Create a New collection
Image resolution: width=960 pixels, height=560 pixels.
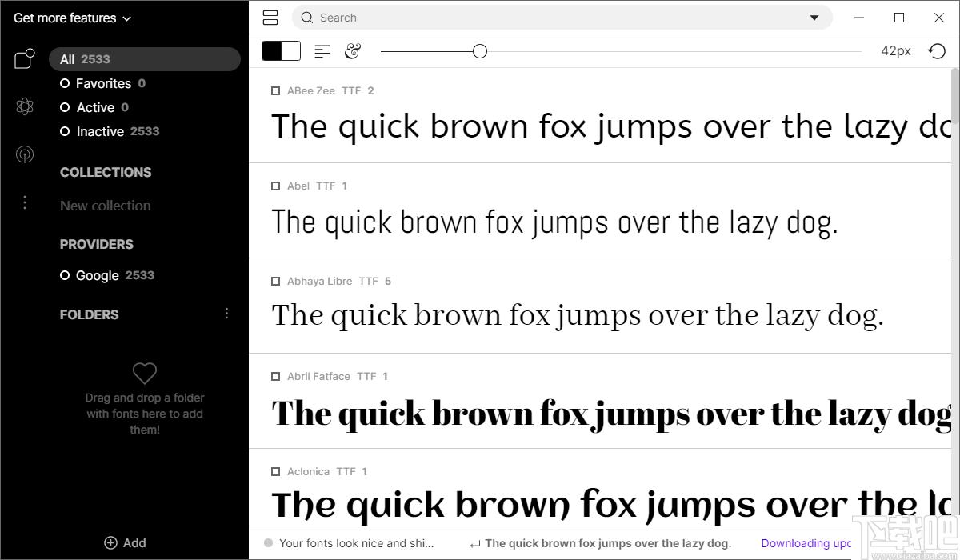tap(106, 206)
